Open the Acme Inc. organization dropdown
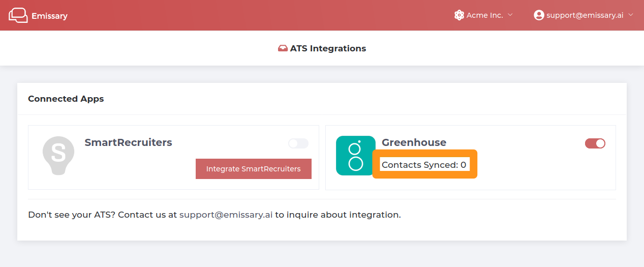Screen dimensions: 644x267 click(483, 15)
